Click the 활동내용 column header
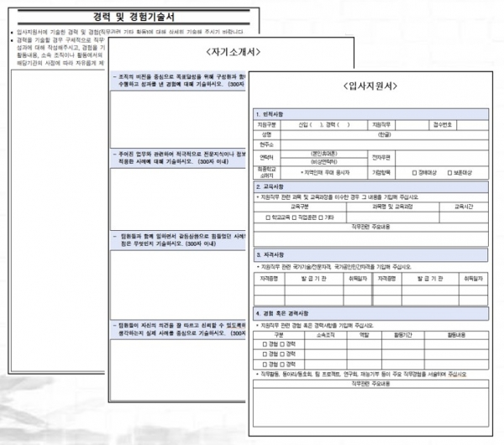The height and width of the screenshot is (445, 504). click(456, 335)
